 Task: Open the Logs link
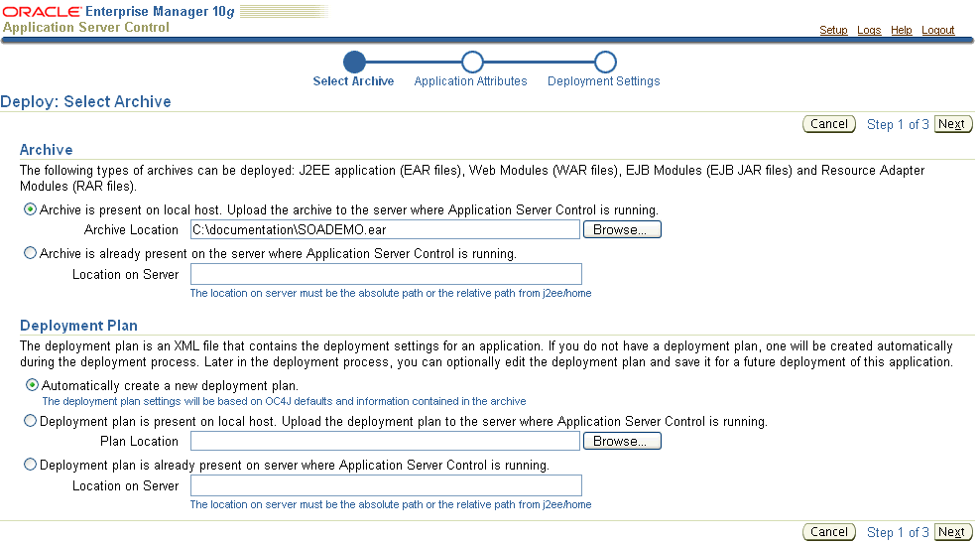[869, 30]
